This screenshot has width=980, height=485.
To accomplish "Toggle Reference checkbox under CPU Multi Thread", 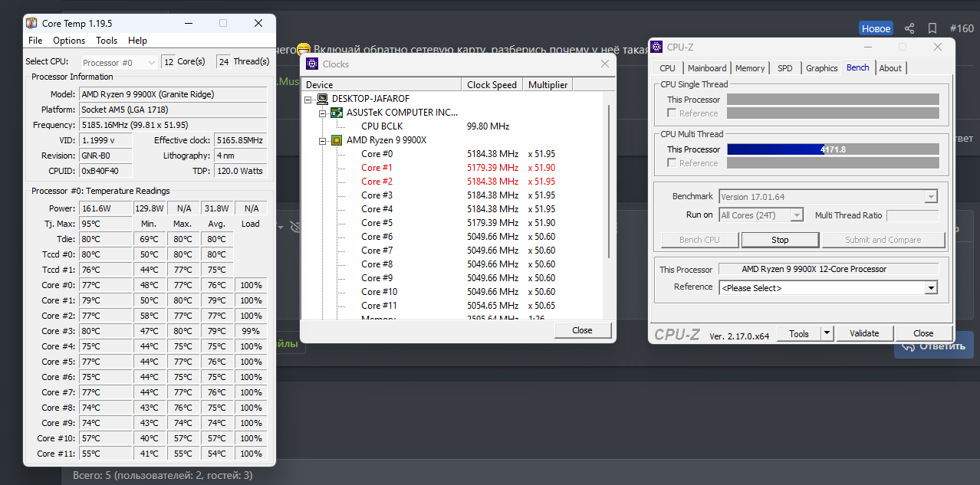I will click(672, 163).
